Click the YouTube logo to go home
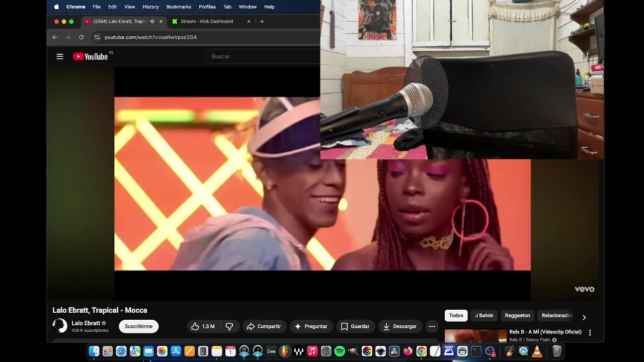Screen dimensions: 644x362 click(91, 56)
